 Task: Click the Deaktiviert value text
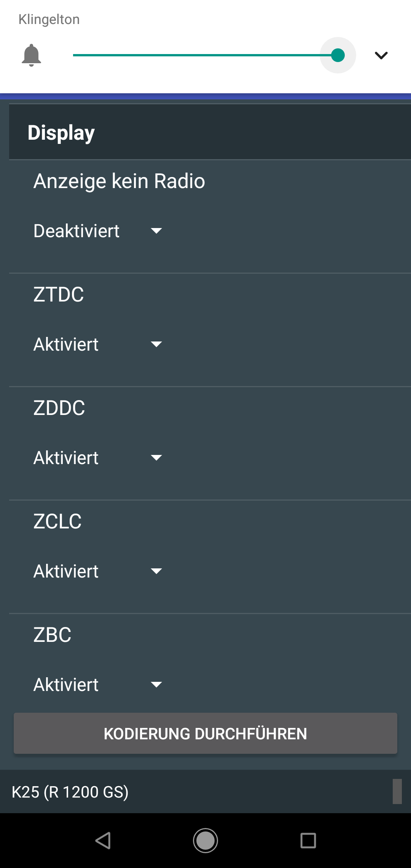[76, 231]
